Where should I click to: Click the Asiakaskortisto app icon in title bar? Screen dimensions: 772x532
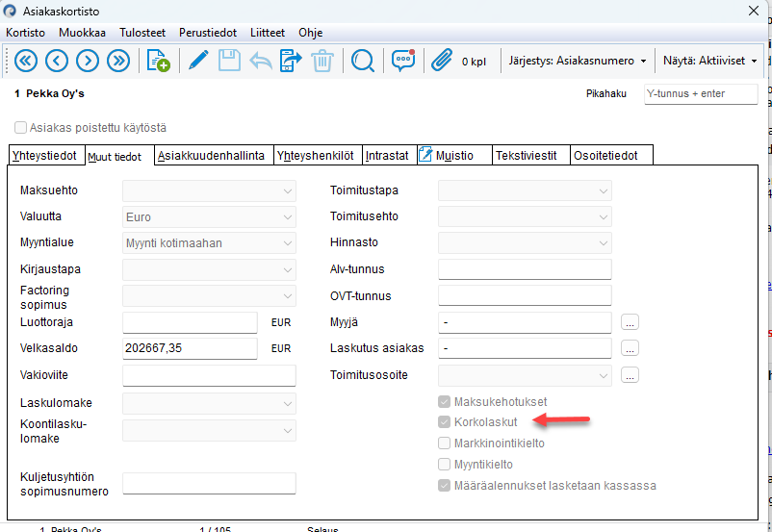pos(10,11)
